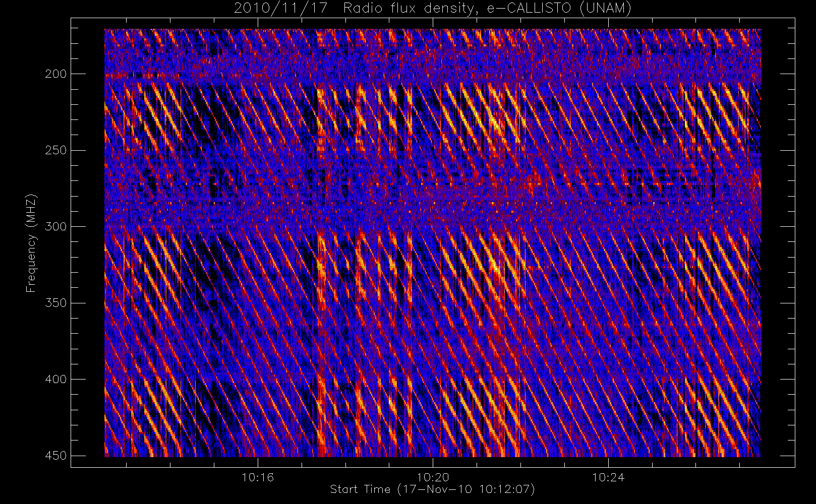Click the '400' frequency axis label
816x504 pixels.
(x=55, y=379)
